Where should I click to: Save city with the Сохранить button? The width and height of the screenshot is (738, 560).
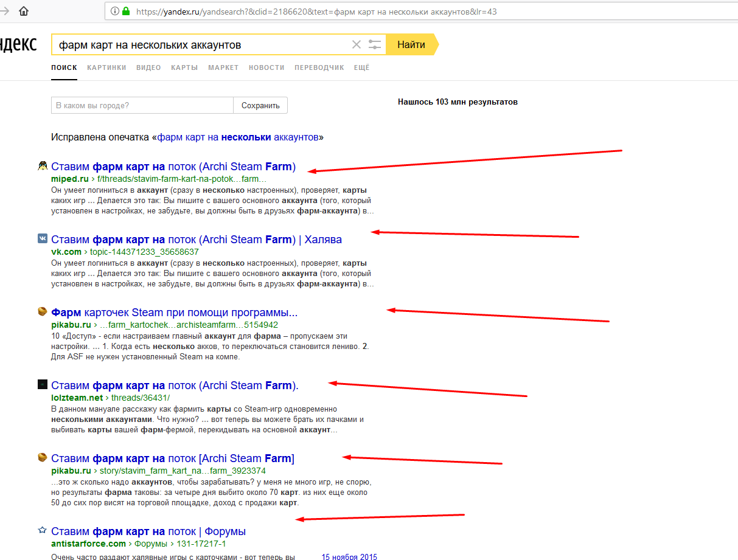(x=260, y=105)
